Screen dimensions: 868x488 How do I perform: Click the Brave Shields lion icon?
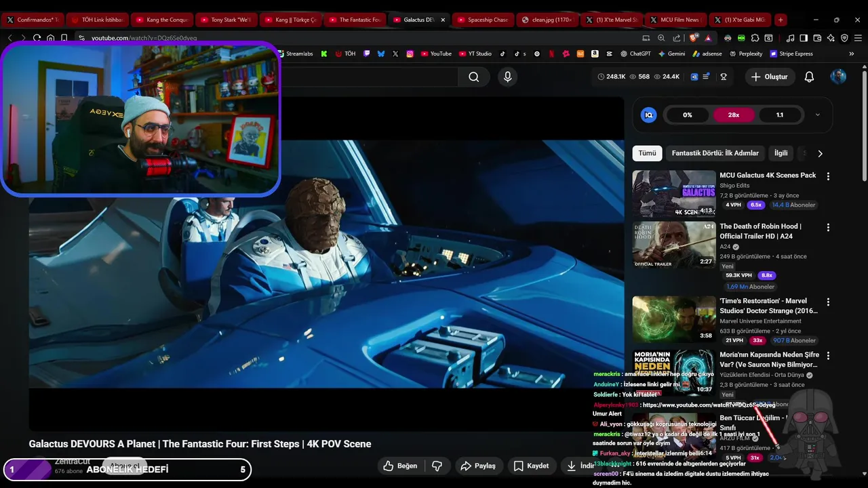[693, 38]
